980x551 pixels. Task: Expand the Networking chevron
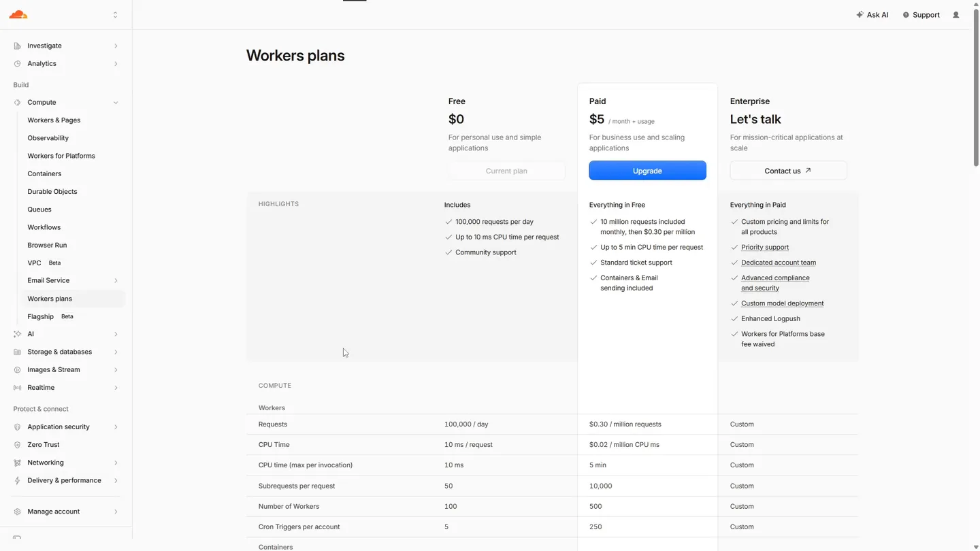[116, 463]
